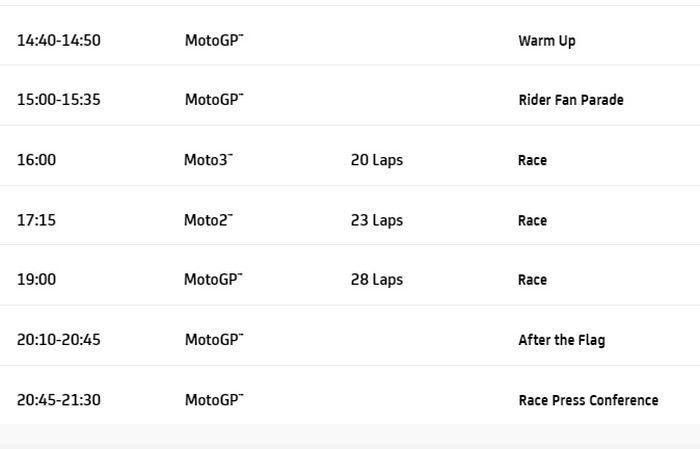Image resolution: width=700 pixels, height=449 pixels.
Task: Click the 20 Laps text
Action: pyautogui.click(x=377, y=160)
